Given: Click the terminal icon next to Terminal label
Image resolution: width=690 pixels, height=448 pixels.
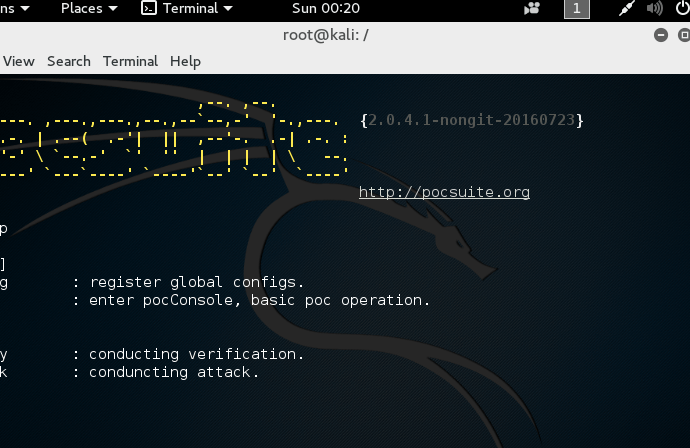Looking at the screenshot, I should tap(149, 8).
